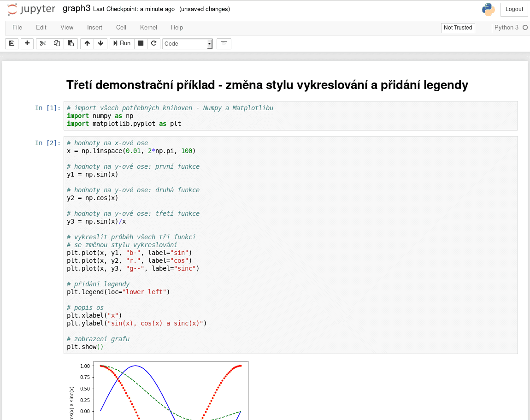Open the Help menu
This screenshot has height=420, width=530.
pyautogui.click(x=177, y=27)
